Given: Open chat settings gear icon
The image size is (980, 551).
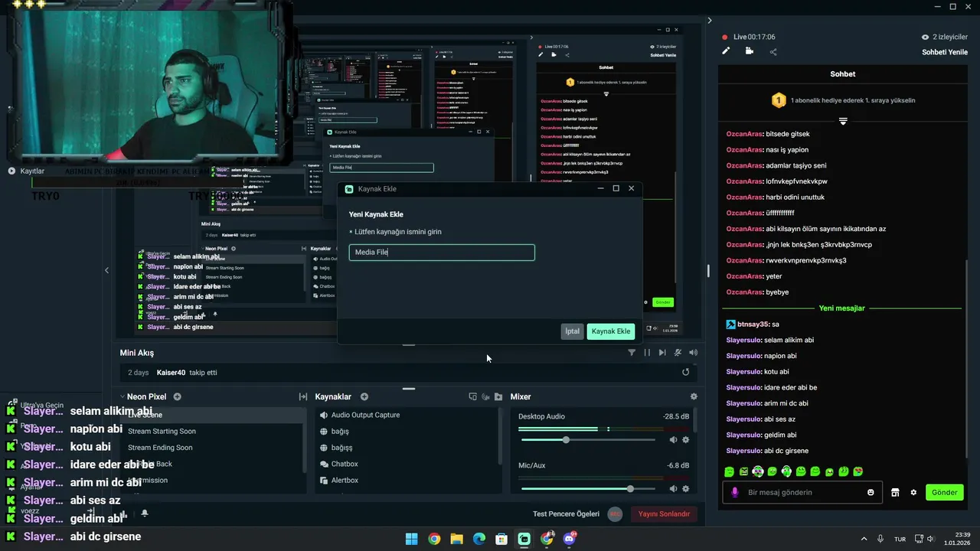Looking at the screenshot, I should tap(913, 493).
